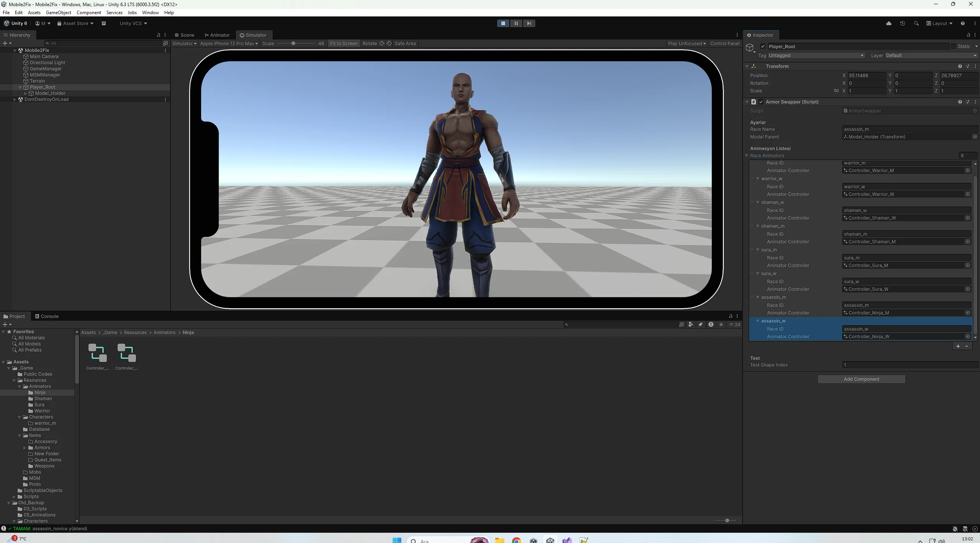Screen dimensions: 980x543
Task: Click the Add Component button
Action: pos(861,379)
